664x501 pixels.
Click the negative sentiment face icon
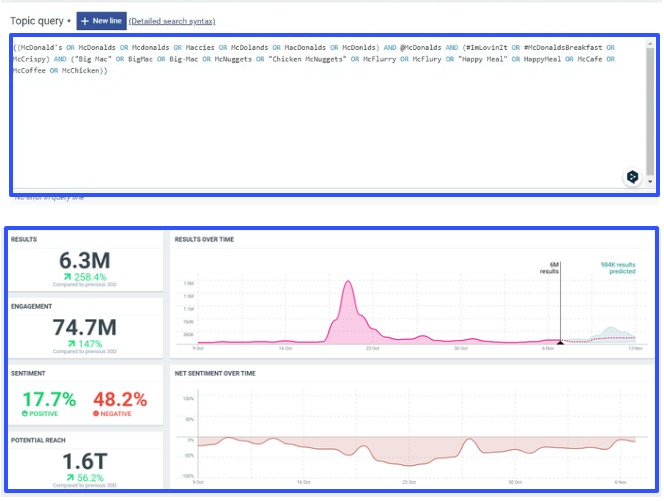click(x=95, y=413)
